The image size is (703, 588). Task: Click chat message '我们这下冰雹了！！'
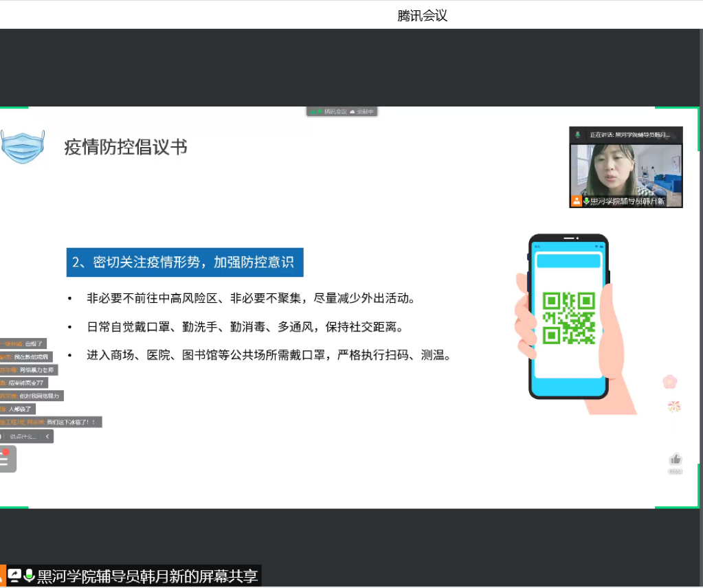tap(71, 422)
